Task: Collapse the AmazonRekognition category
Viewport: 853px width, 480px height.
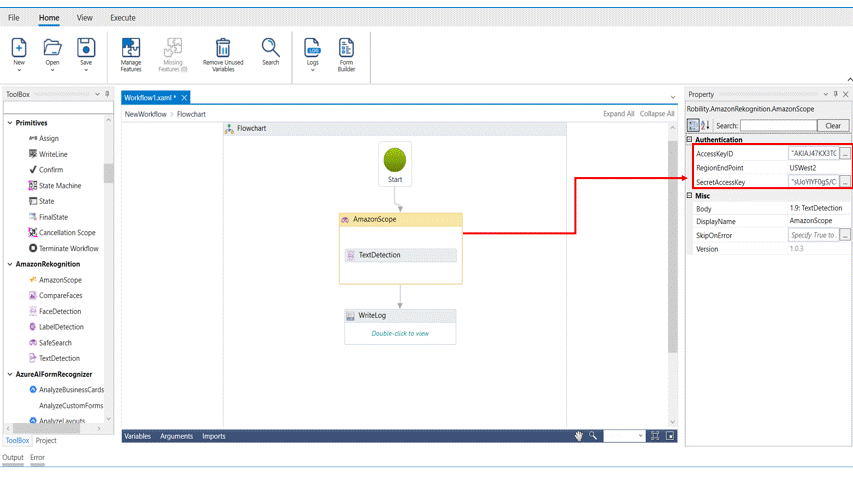Action: 10,264
